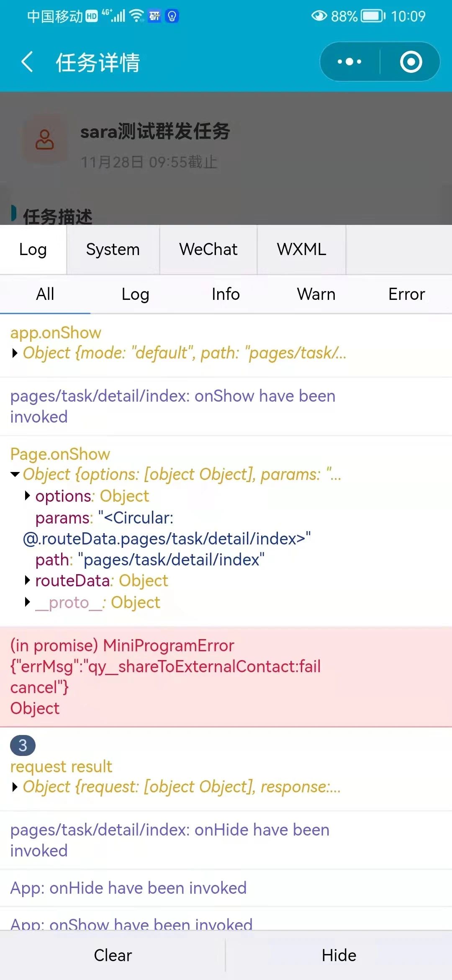Clear the console log
The image size is (452, 980).
coord(113,955)
